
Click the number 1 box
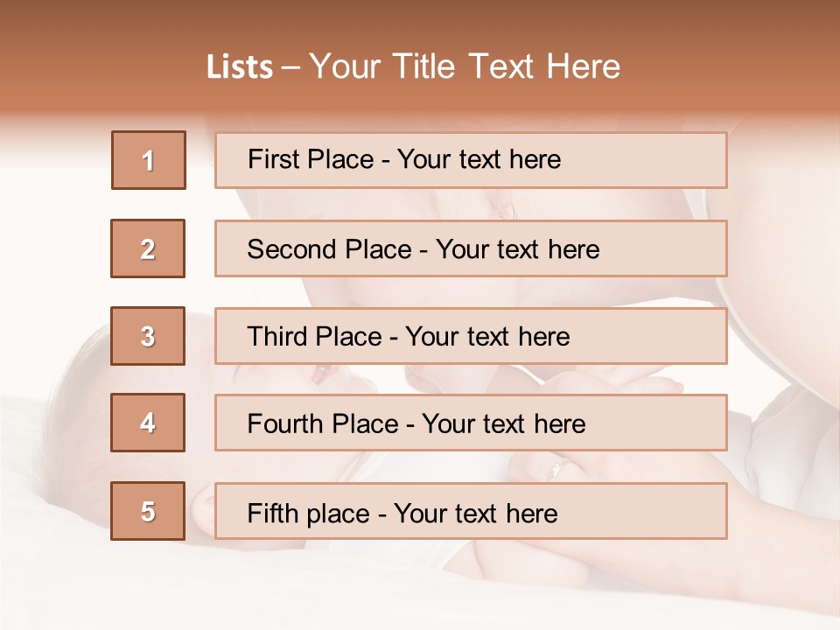(148, 160)
